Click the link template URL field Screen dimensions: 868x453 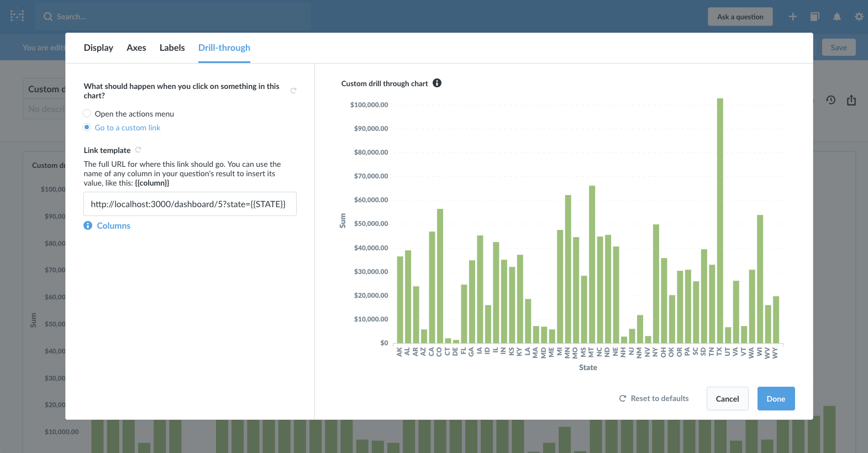(x=190, y=204)
